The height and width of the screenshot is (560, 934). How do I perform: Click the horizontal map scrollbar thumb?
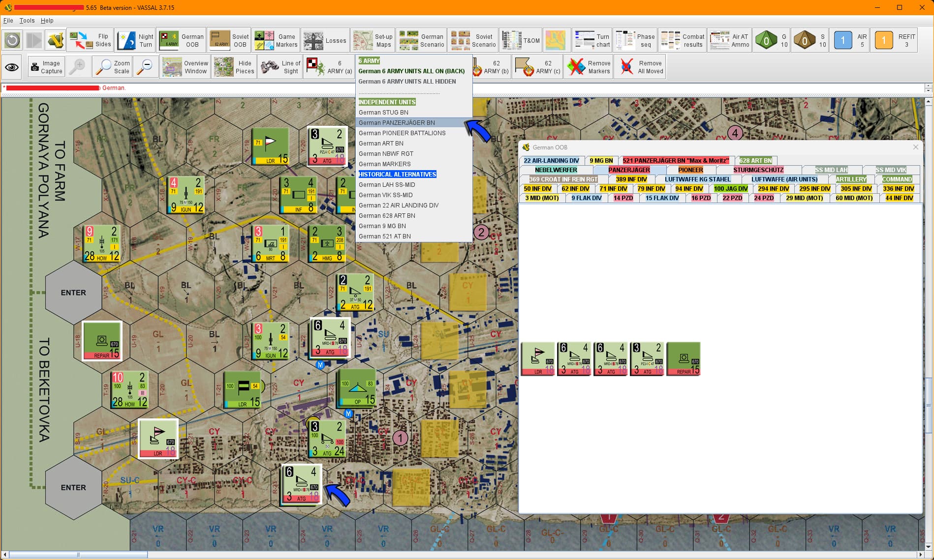click(x=78, y=555)
